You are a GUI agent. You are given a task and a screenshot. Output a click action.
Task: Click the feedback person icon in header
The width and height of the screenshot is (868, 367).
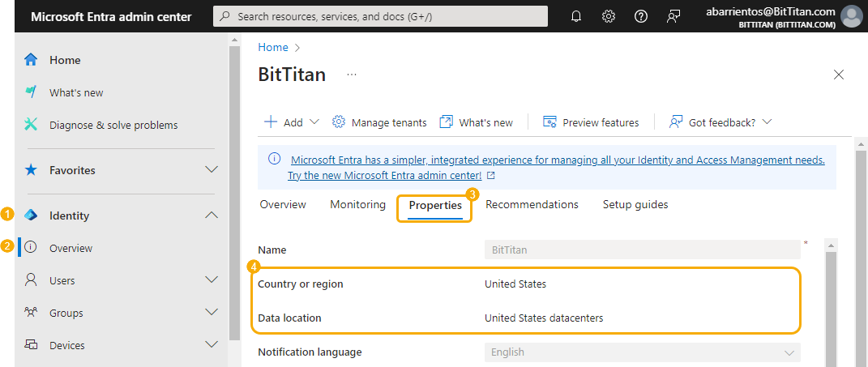[673, 16]
